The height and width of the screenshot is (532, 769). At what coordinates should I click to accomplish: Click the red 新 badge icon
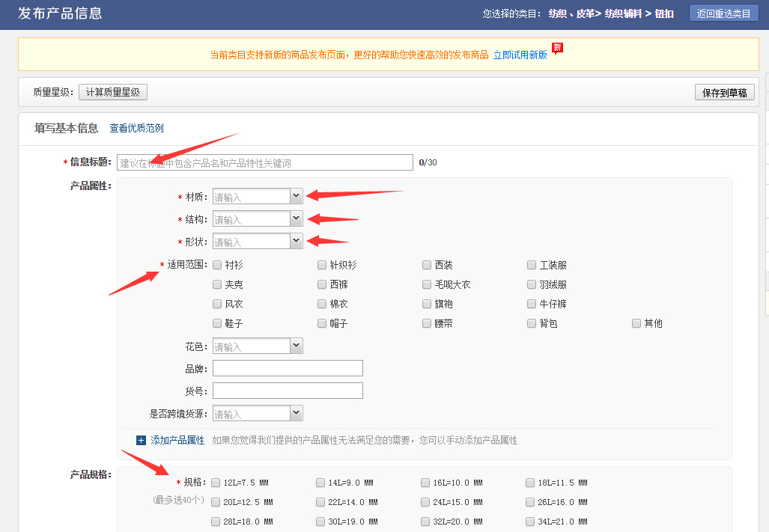point(557,48)
